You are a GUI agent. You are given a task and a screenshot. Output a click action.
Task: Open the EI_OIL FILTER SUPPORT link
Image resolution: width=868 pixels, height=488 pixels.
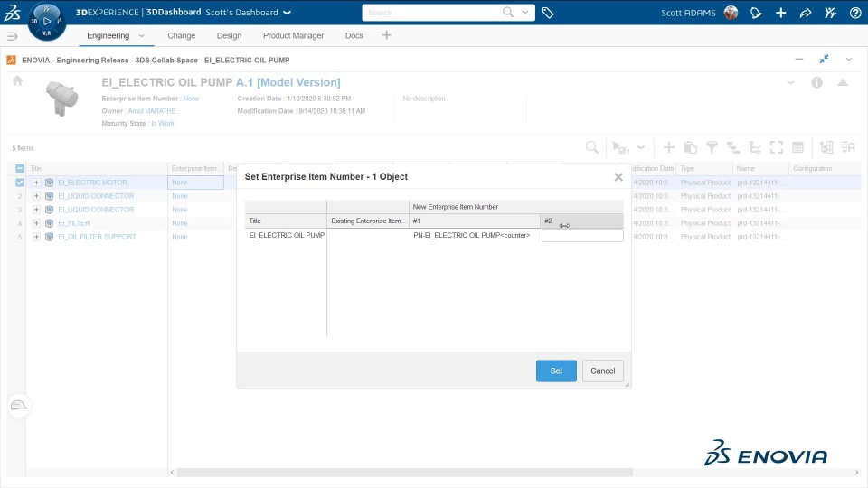[97, 236]
